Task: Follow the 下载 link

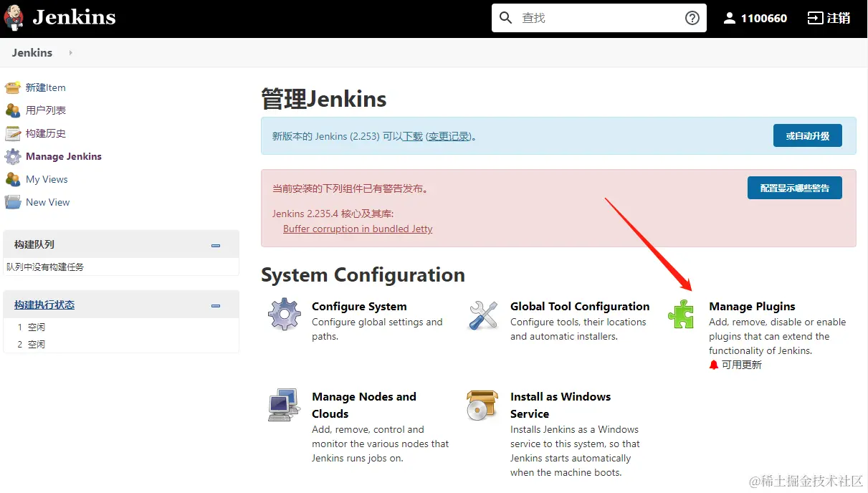Action: (x=412, y=136)
